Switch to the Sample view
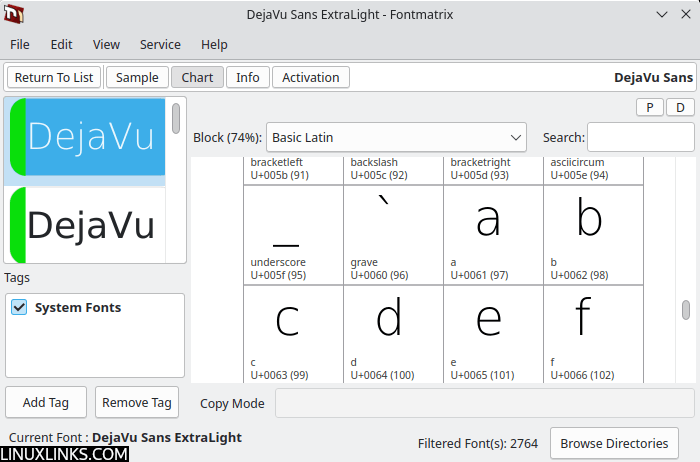The width and height of the screenshot is (700, 462). [x=137, y=78]
